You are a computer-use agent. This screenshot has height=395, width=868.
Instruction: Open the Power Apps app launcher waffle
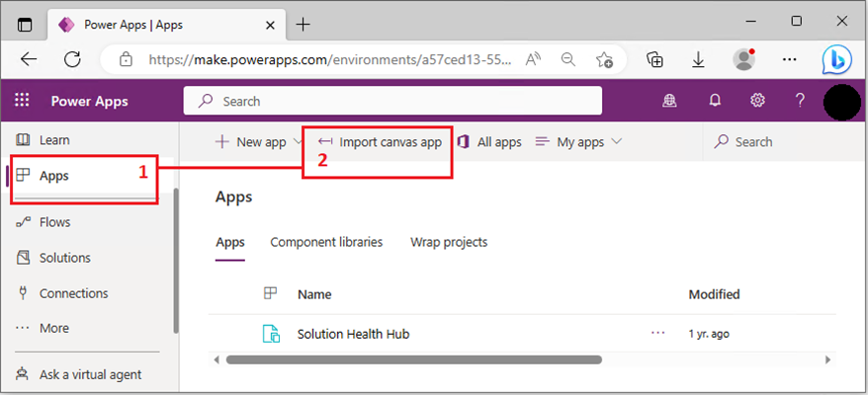pyautogui.click(x=22, y=101)
